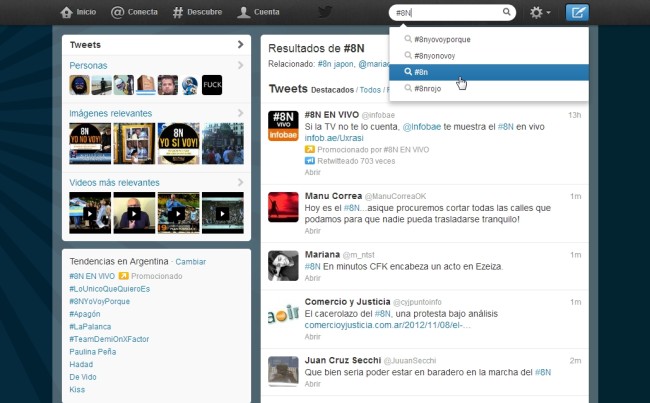This screenshot has height=403, width=650.
Task: Open related search #8n japon
Action: pyautogui.click(x=336, y=64)
